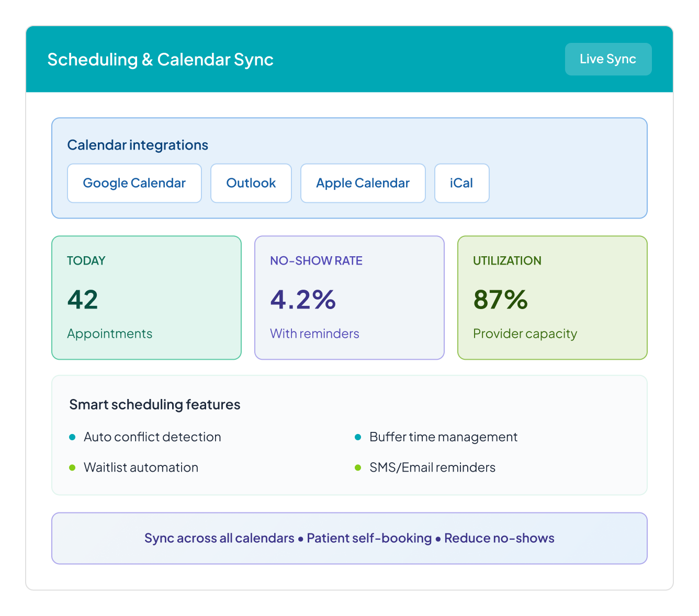Open the Waitlist automation feature
The height and width of the screenshot is (616, 699).
141,467
